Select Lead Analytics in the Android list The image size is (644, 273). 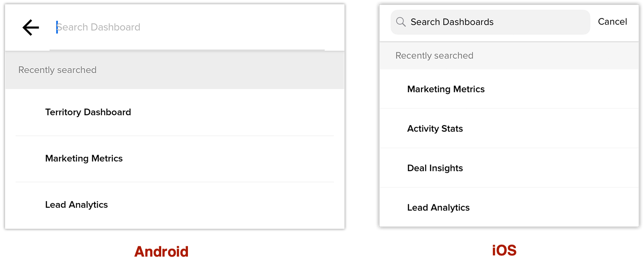[77, 205]
